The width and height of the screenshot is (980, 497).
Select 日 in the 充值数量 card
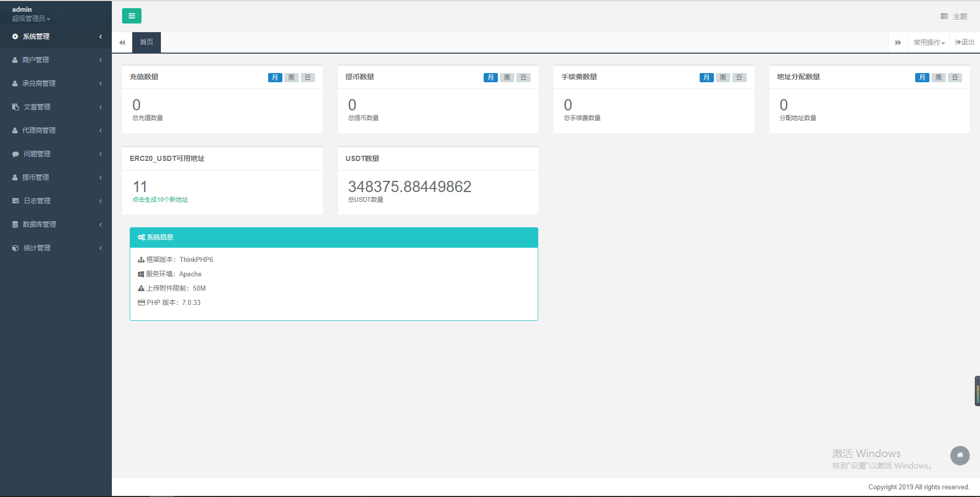pyautogui.click(x=307, y=78)
